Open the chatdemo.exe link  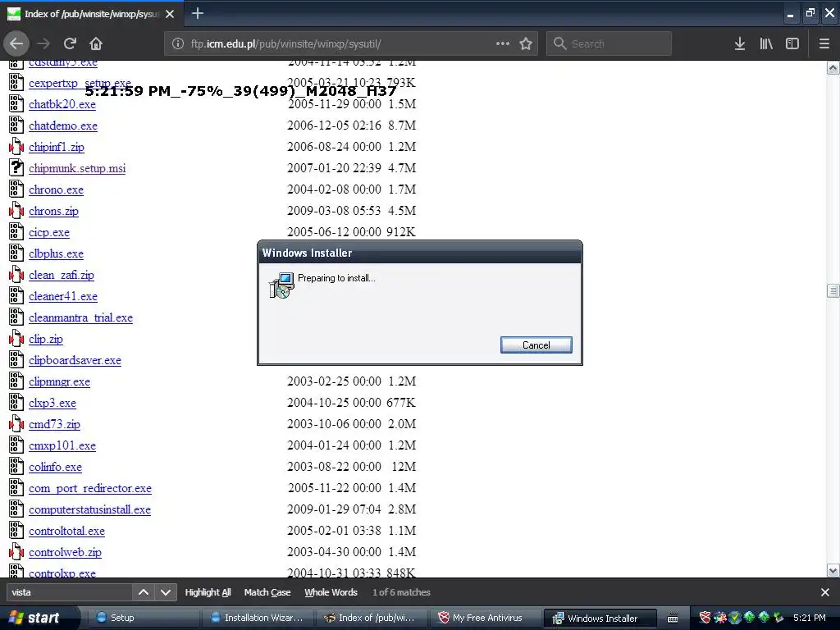coord(63,126)
